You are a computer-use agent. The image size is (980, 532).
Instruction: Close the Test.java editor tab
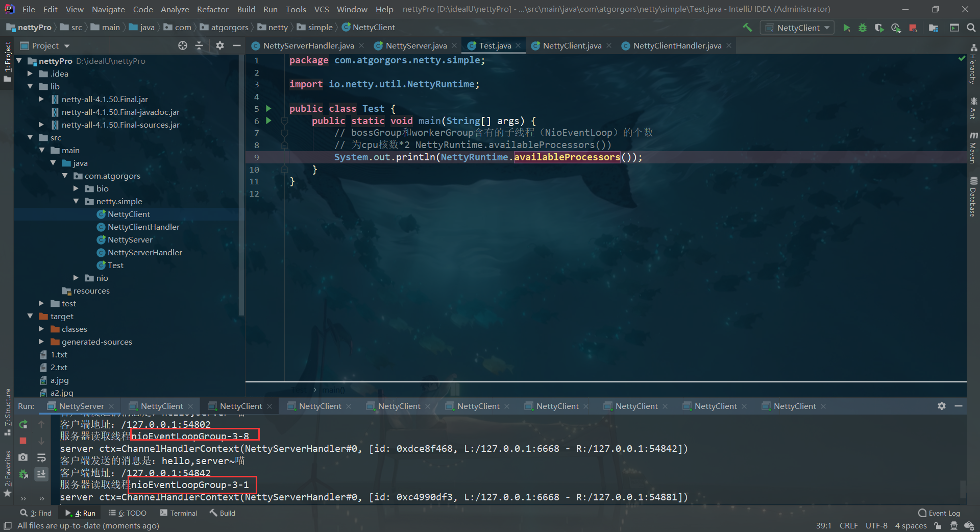pyautogui.click(x=518, y=45)
